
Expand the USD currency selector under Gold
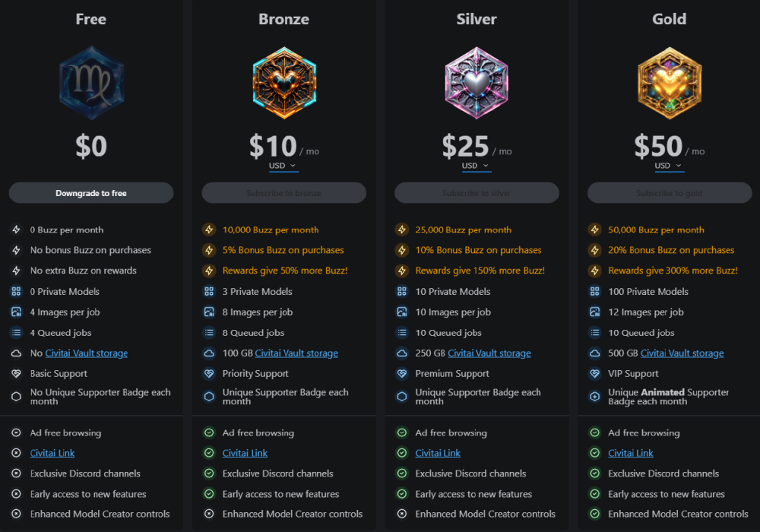(670, 166)
